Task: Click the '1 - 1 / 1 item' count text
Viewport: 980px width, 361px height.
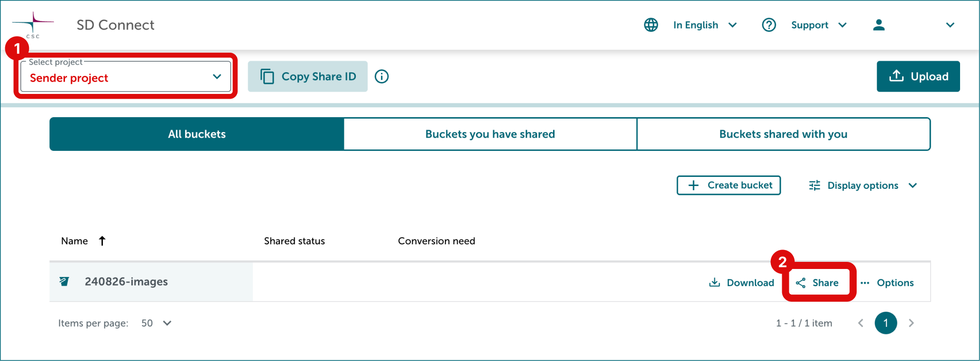Action: click(x=804, y=323)
